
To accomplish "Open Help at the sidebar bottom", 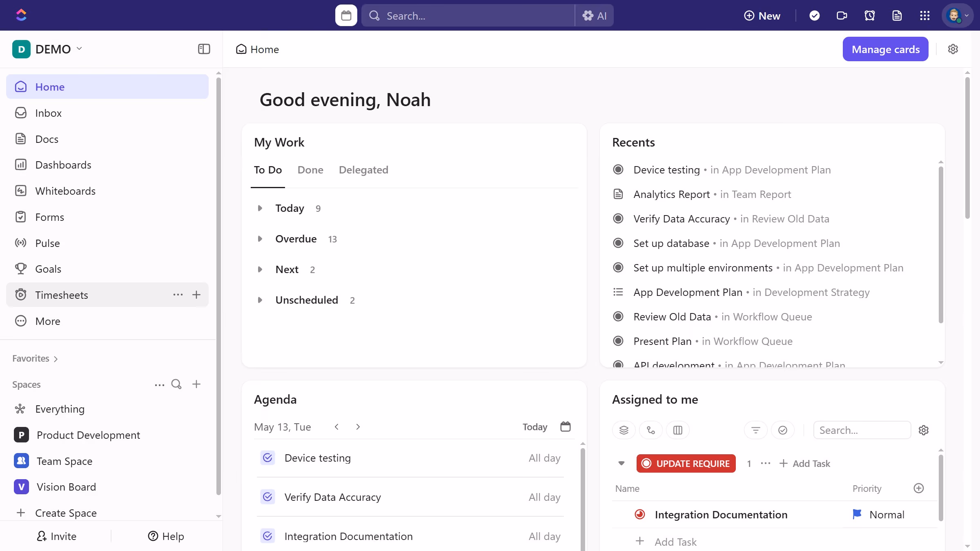I will tap(166, 536).
